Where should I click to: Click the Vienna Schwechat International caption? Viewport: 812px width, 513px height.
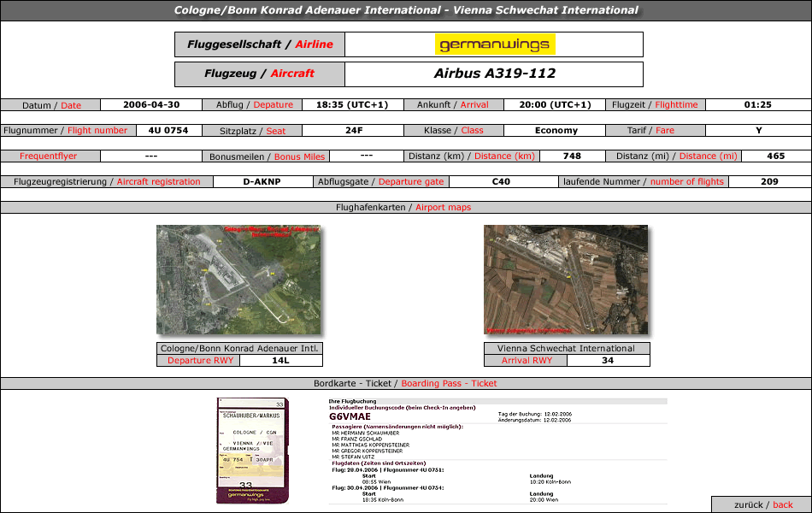(x=567, y=349)
